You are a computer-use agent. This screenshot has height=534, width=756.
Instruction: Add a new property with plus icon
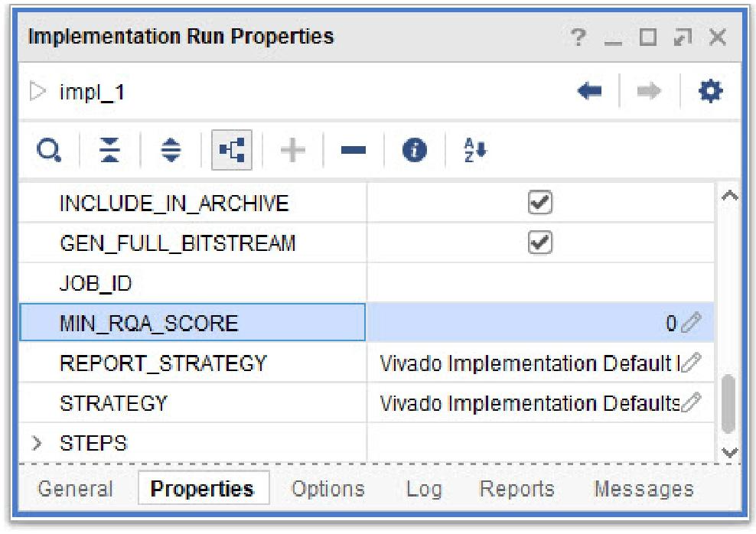click(292, 151)
